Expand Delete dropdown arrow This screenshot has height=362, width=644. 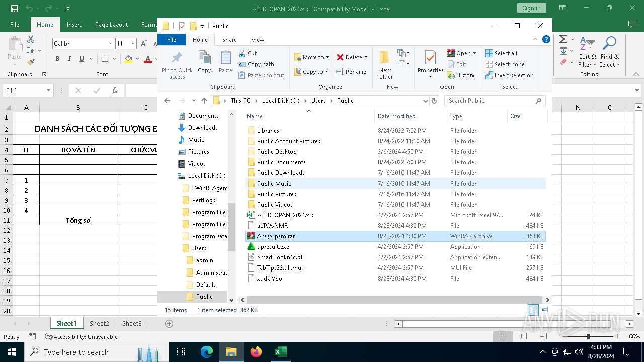click(x=366, y=57)
